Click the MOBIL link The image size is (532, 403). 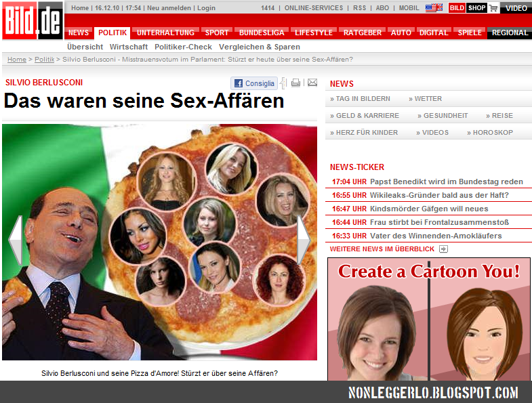coord(409,8)
